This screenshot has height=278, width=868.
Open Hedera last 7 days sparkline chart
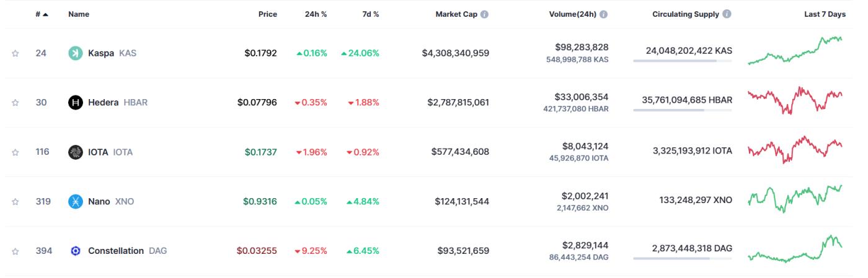[795, 101]
